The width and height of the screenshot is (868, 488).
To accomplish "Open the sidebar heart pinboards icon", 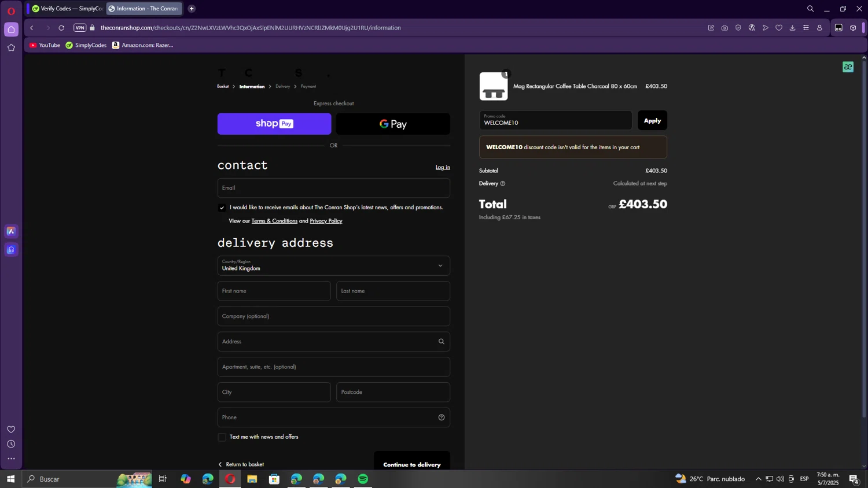I will point(11,429).
